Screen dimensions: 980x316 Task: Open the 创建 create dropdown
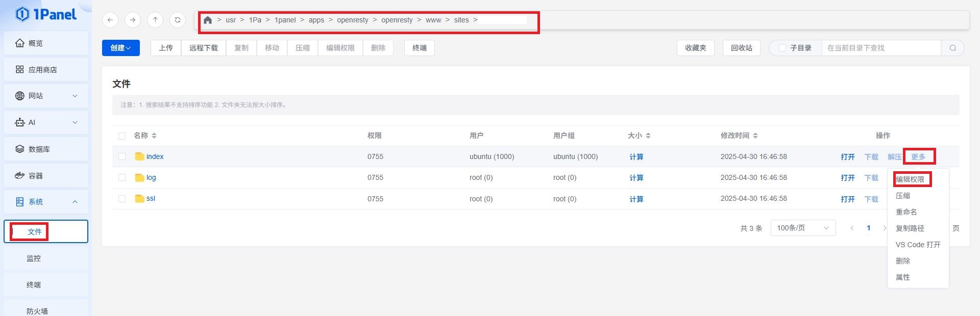pyautogui.click(x=121, y=48)
